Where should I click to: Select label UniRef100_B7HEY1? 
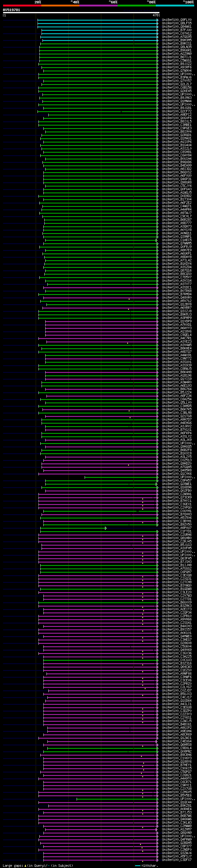[177, 765]
